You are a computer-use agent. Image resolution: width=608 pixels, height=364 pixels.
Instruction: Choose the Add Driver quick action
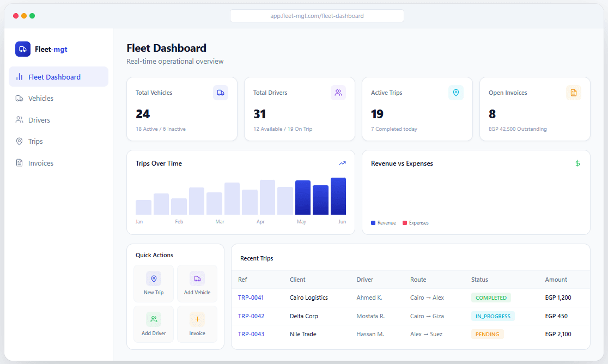pos(154,324)
